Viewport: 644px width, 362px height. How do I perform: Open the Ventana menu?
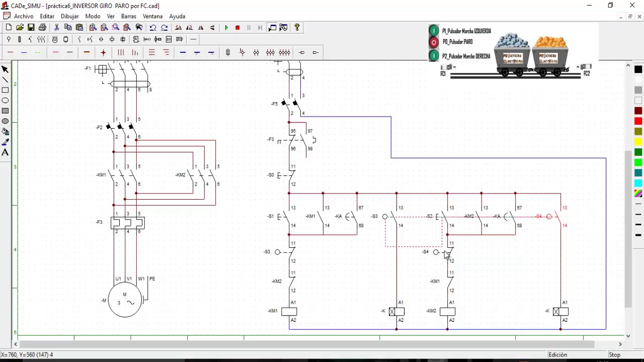(153, 16)
